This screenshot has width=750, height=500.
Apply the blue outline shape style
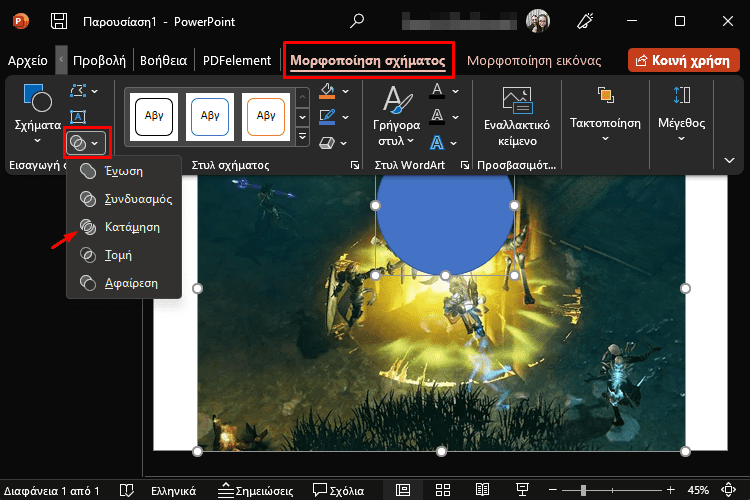coord(210,116)
